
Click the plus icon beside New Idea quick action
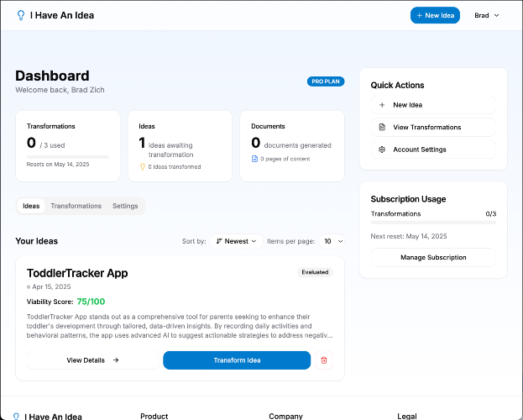(x=382, y=105)
